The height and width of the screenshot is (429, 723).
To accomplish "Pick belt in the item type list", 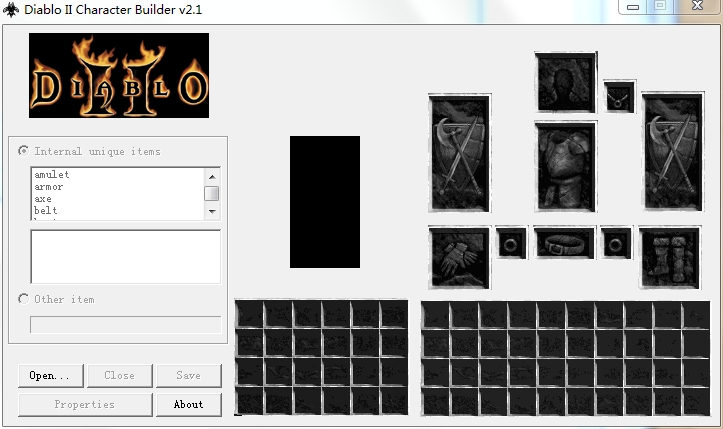I will pos(46,210).
